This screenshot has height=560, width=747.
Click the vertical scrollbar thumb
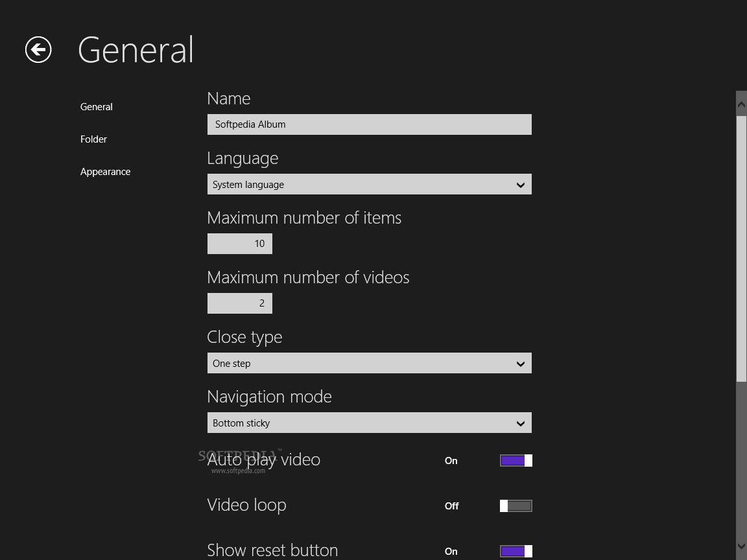741,248
